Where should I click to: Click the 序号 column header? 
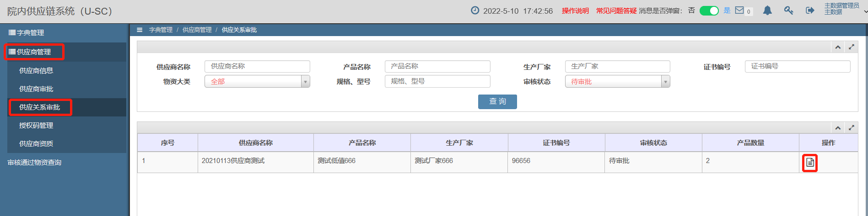[167, 143]
